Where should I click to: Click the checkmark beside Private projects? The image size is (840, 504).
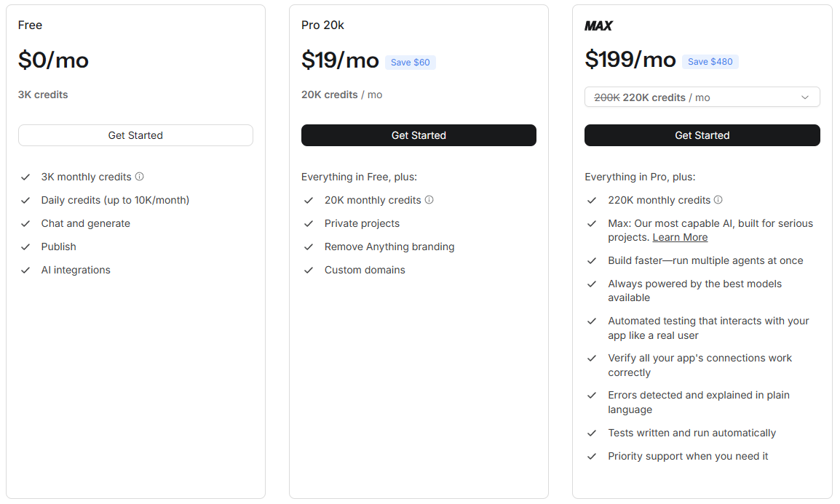pyautogui.click(x=309, y=223)
